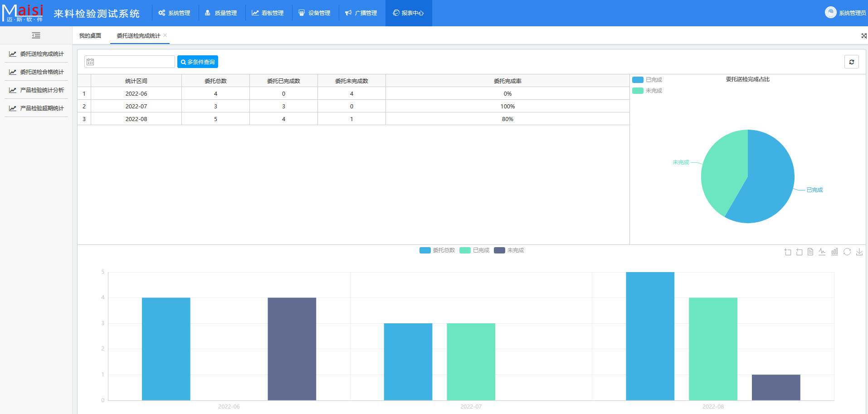
Task: Switch chart to bar chart view
Action: 834,252
